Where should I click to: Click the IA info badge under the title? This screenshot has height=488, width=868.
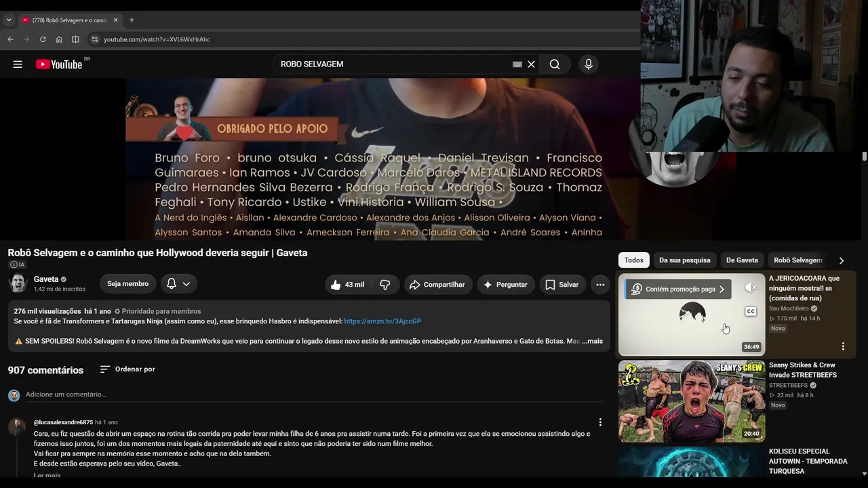pyautogui.click(x=18, y=264)
